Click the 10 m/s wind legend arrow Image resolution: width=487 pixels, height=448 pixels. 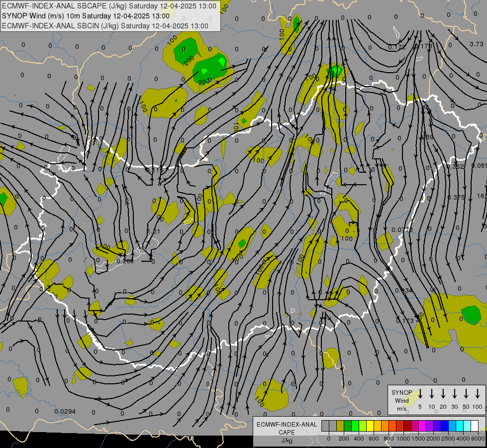tap(431, 394)
